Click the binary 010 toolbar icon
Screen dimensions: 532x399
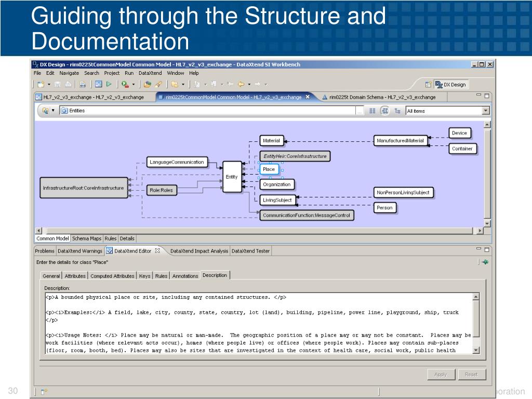83,84
